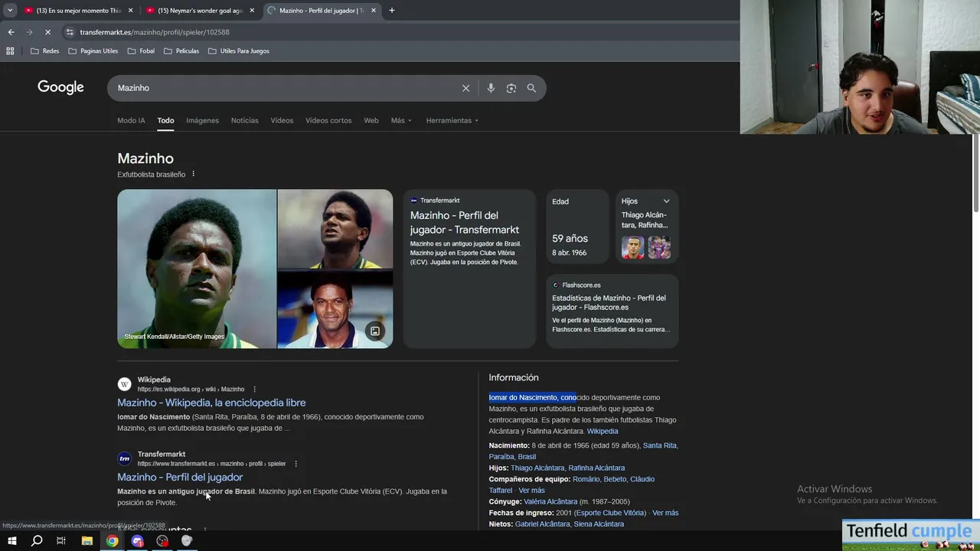Open the Peliculas bookmarks folder

pyautogui.click(x=181, y=51)
